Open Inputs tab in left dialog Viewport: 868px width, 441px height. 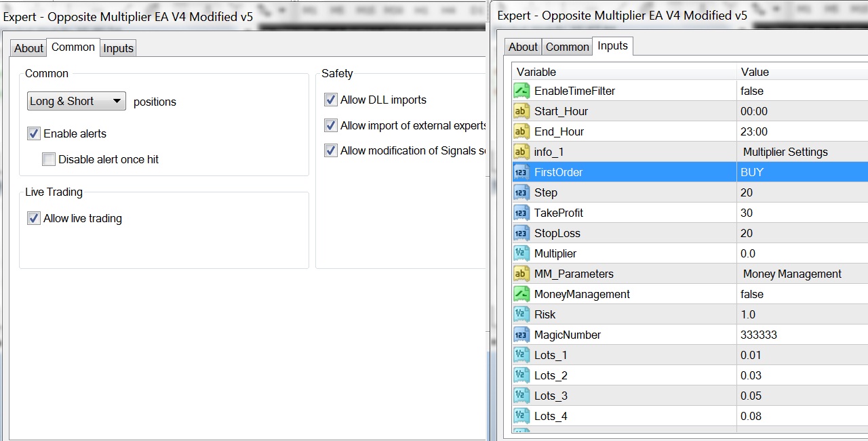click(118, 48)
